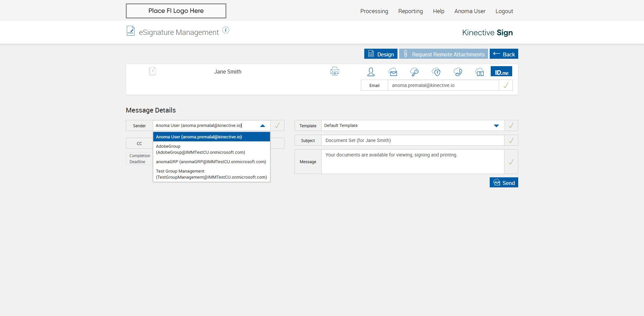Screen dimensions: 644x316
Task: Select the in-person signer silhouette icon
Action: [x=371, y=72]
